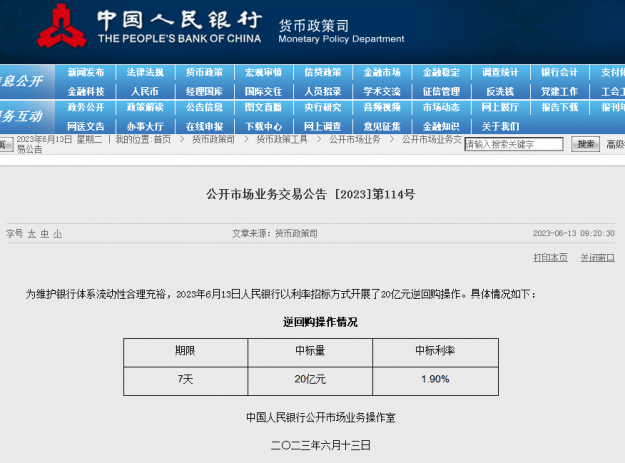Open 反洗钱 navigation link
The height and width of the screenshot is (463, 625).
(x=500, y=91)
